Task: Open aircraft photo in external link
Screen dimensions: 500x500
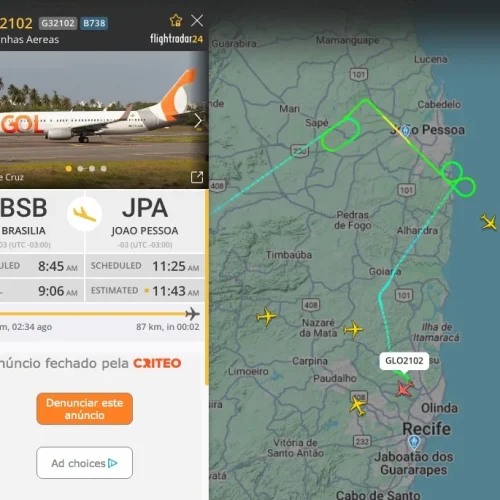Action: point(197,177)
